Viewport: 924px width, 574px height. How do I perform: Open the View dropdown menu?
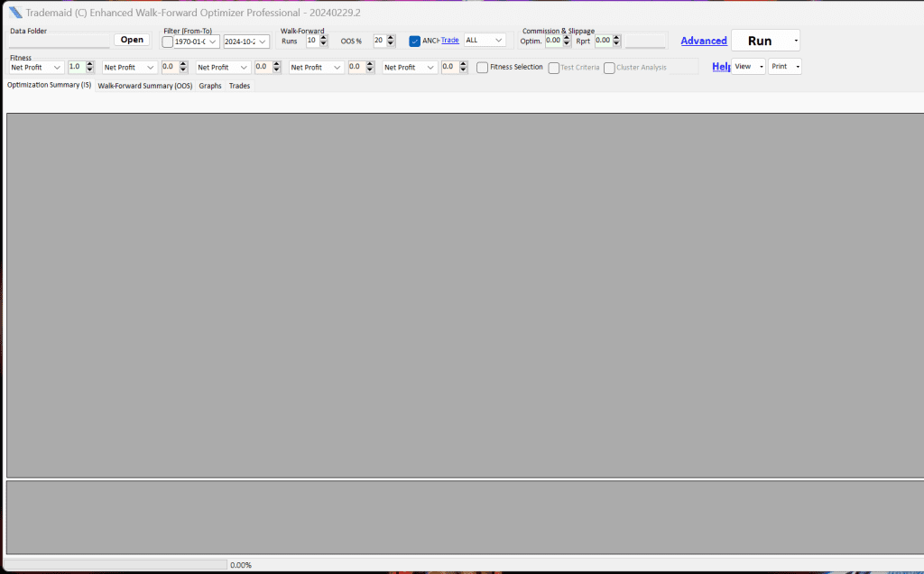pyautogui.click(x=748, y=67)
